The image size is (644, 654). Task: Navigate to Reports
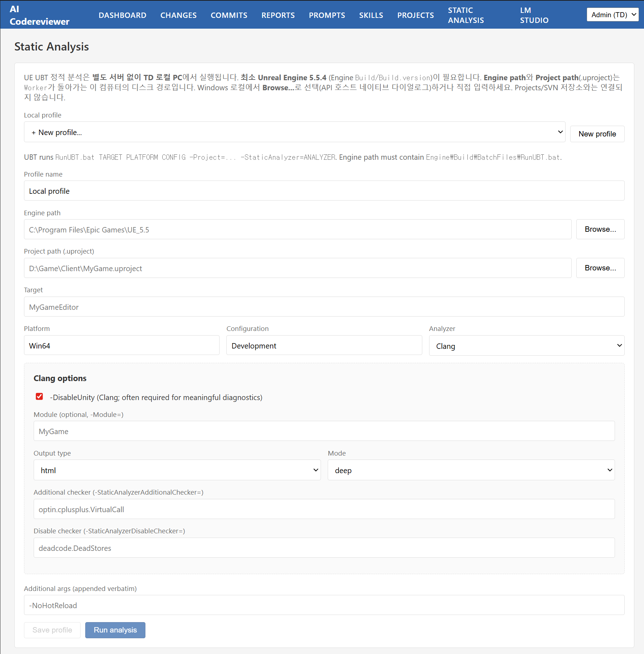click(278, 15)
